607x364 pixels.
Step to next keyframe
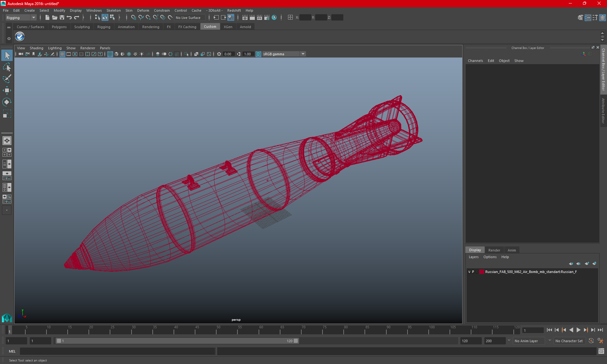(x=586, y=330)
